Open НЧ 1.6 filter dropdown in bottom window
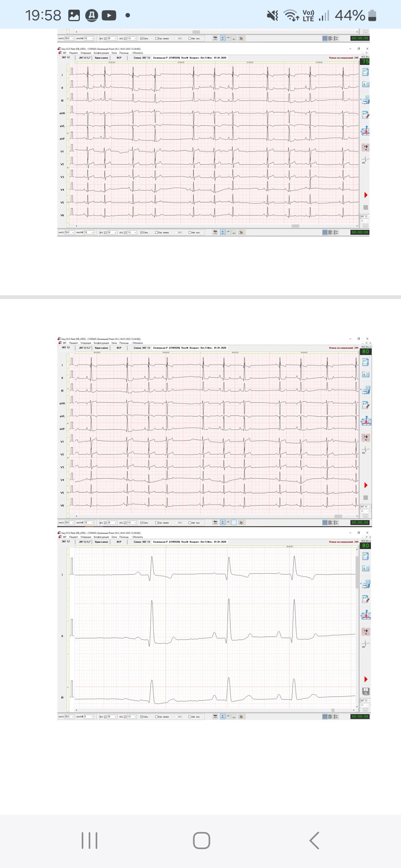Screen dimensions: 401x868 click(x=133, y=717)
